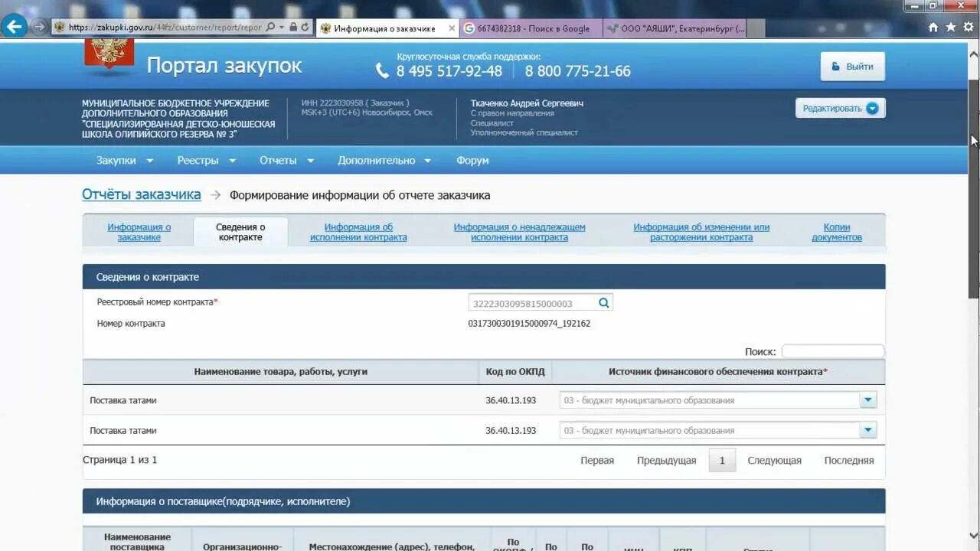This screenshot has height=551, width=980.
Task: Click the 'Поиск' table search field
Action: (833, 351)
